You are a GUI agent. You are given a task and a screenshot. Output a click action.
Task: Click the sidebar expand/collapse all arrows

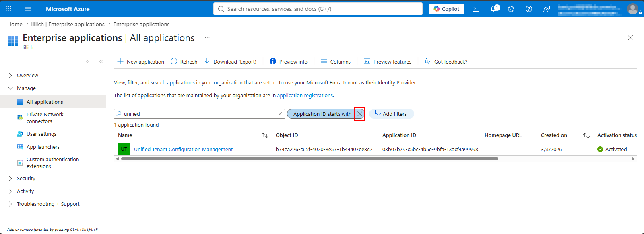[x=87, y=62]
